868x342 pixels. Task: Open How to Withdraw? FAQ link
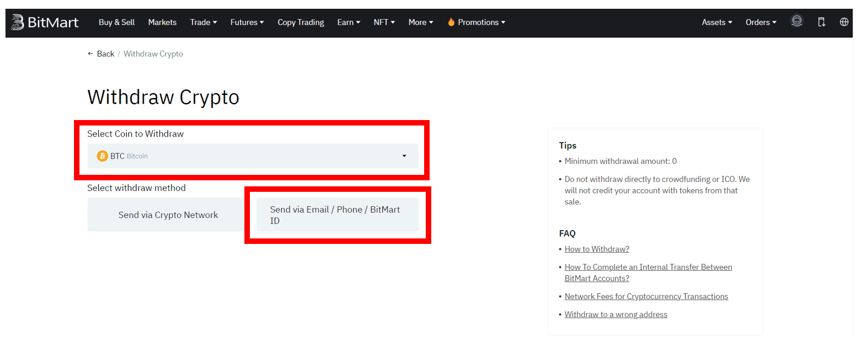[597, 249]
